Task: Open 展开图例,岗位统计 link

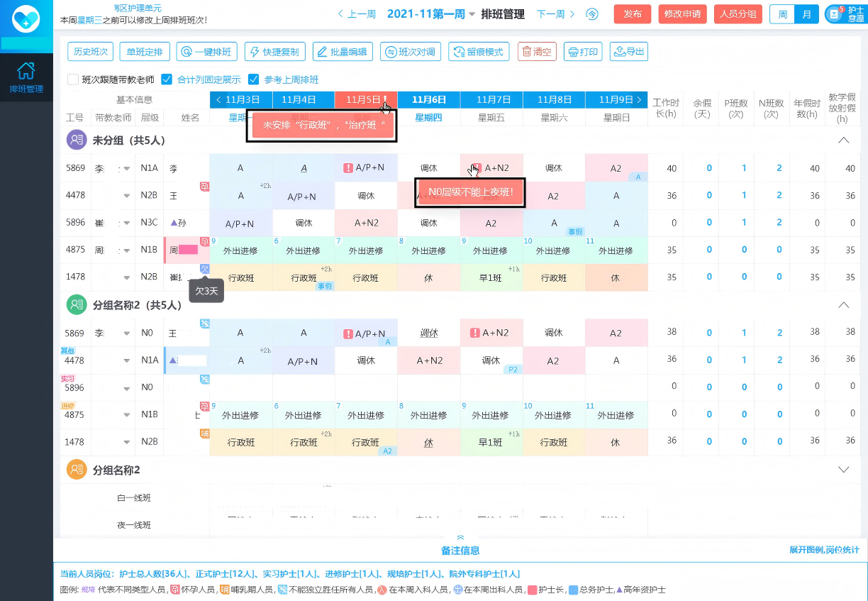Action: [824, 550]
